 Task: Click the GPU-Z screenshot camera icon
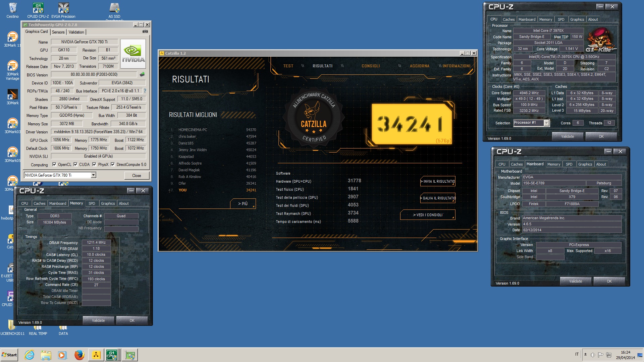pyautogui.click(x=145, y=32)
